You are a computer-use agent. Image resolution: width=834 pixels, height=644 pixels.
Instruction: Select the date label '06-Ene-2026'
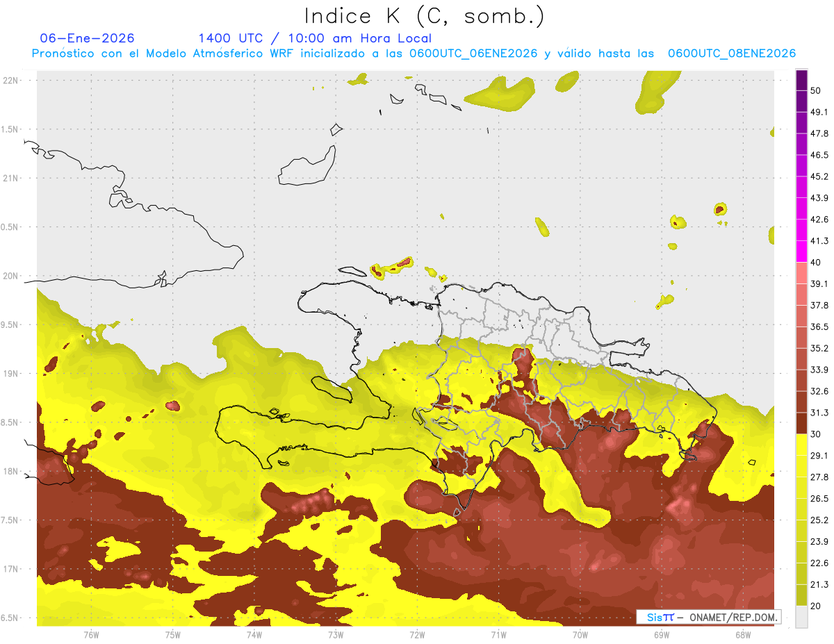pyautogui.click(x=88, y=38)
